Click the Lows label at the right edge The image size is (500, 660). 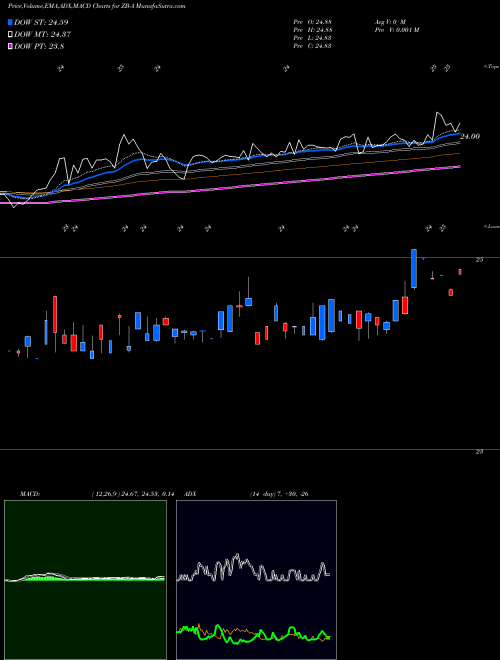pyautogui.click(x=492, y=226)
